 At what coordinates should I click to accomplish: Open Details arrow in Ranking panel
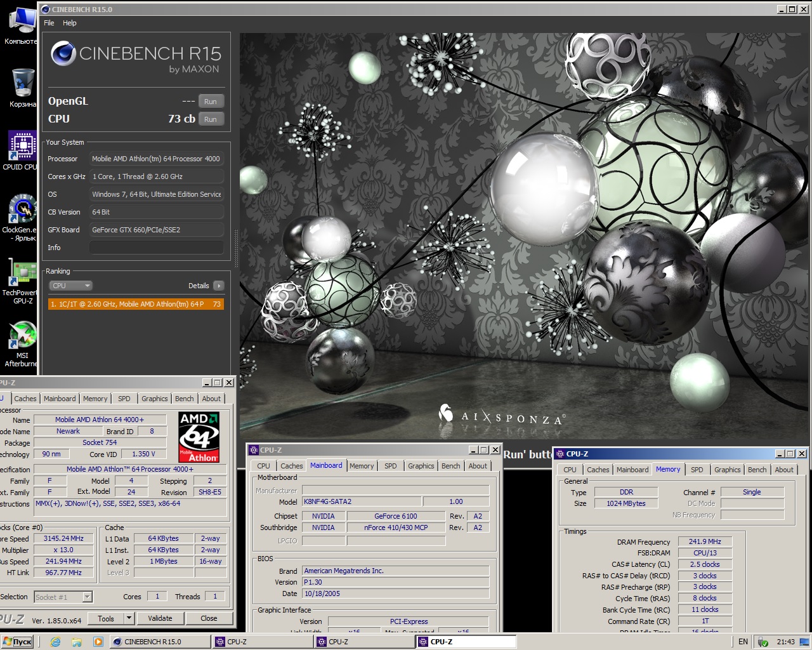click(219, 286)
